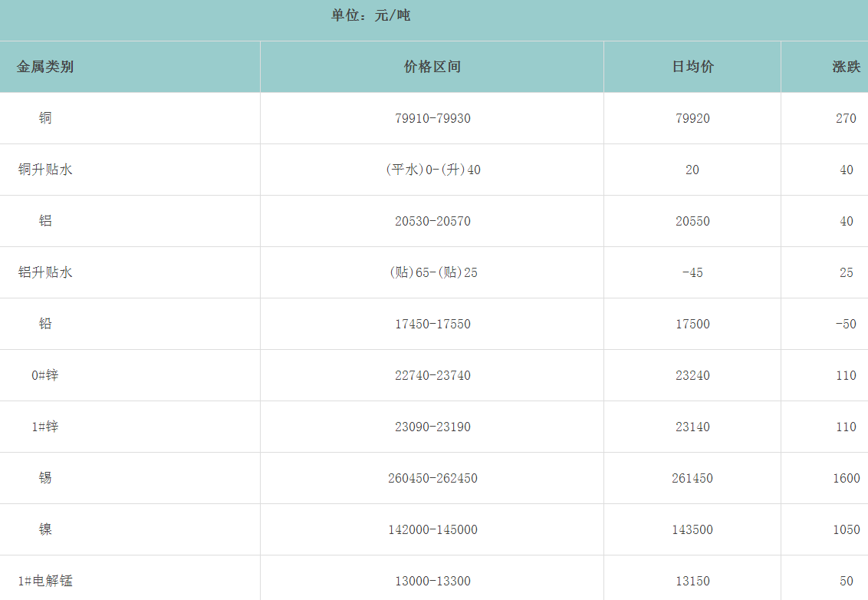Select the 铜 metal name cell
Image resolution: width=868 pixels, height=600 pixels.
pos(45,118)
